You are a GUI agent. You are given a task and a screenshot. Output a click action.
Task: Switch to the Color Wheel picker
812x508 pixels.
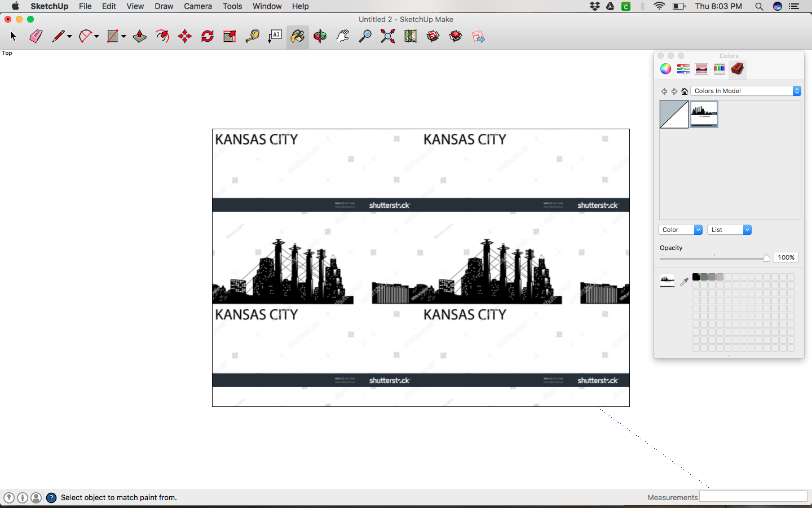click(x=666, y=69)
